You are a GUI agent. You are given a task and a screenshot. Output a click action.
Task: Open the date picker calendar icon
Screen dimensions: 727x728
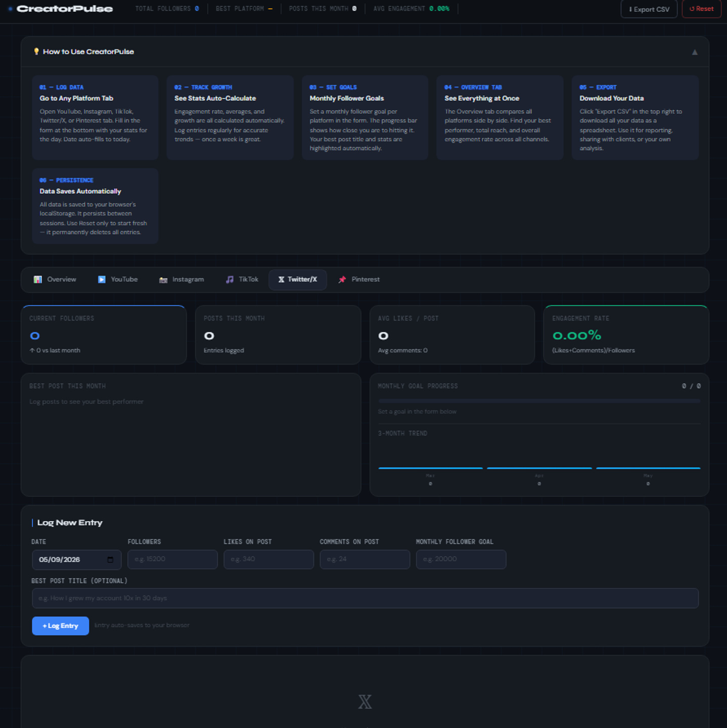(110, 560)
